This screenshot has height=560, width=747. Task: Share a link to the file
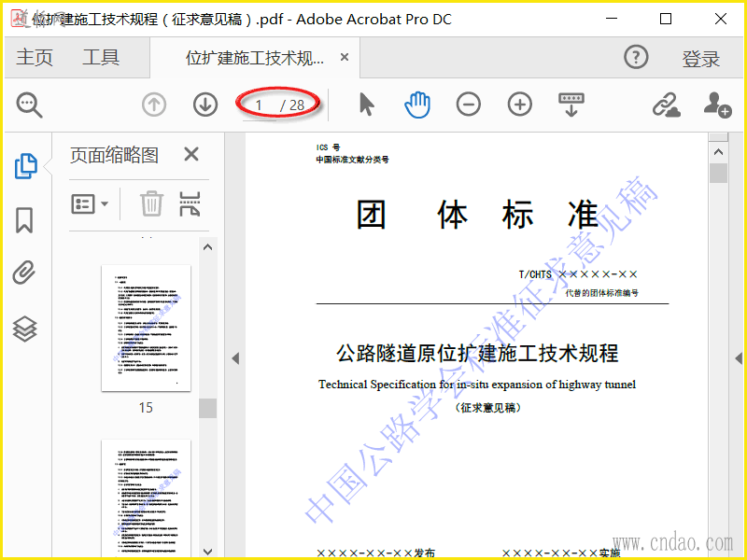666,105
